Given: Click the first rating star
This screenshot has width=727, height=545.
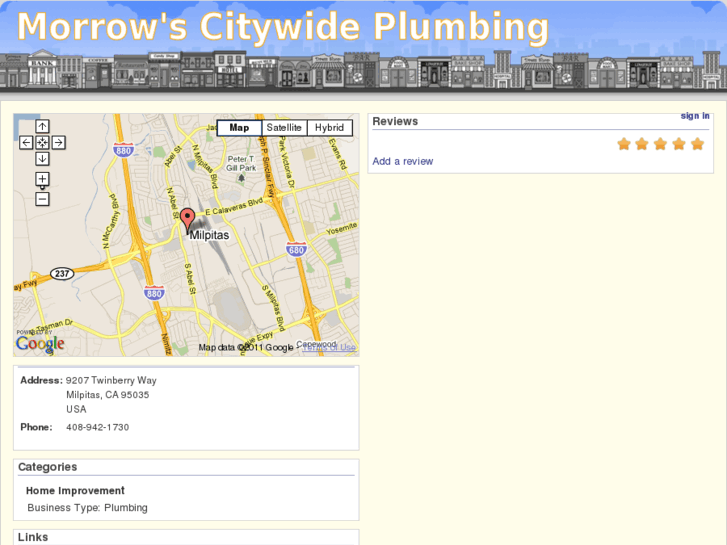Looking at the screenshot, I should [x=624, y=144].
